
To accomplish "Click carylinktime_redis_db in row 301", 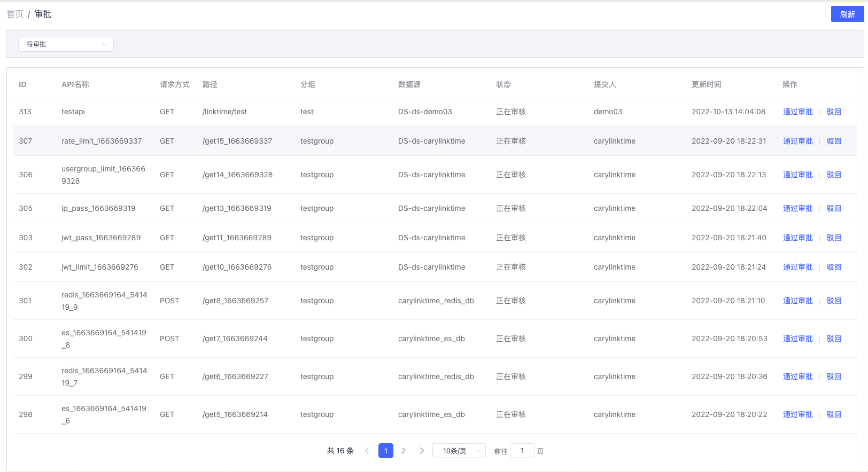I will click(x=436, y=301).
